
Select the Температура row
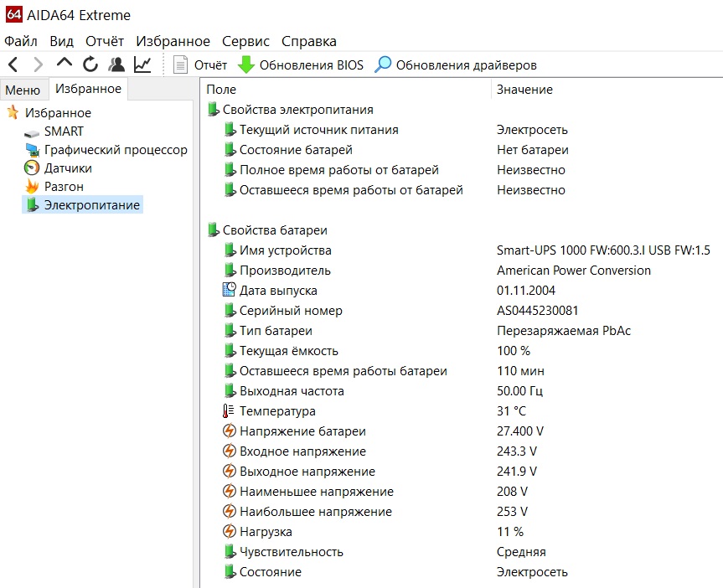click(x=277, y=411)
